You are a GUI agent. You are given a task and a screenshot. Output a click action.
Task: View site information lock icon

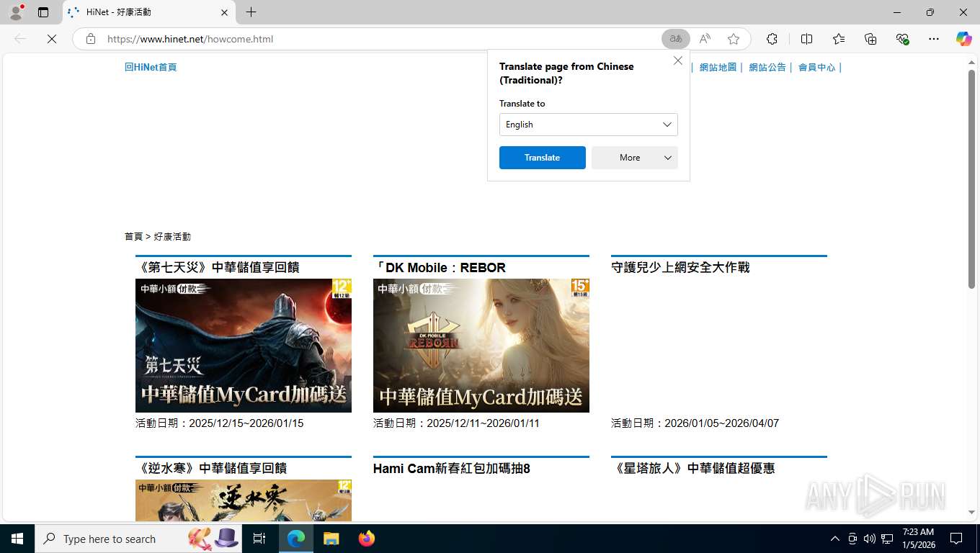(x=91, y=39)
